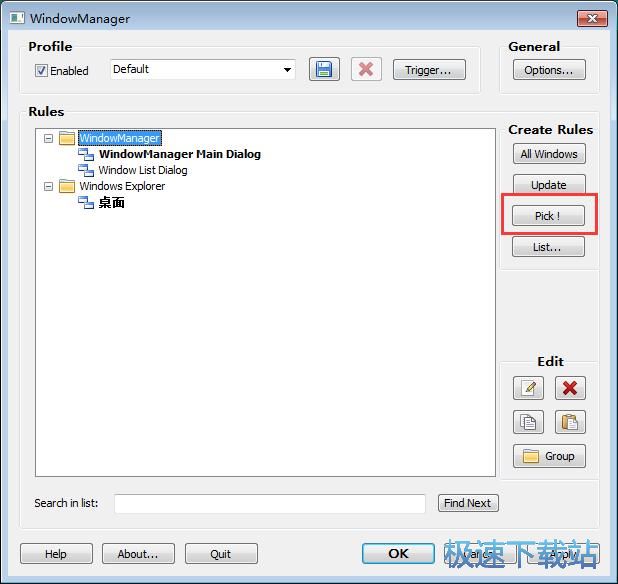Open the About... dialog

[138, 554]
